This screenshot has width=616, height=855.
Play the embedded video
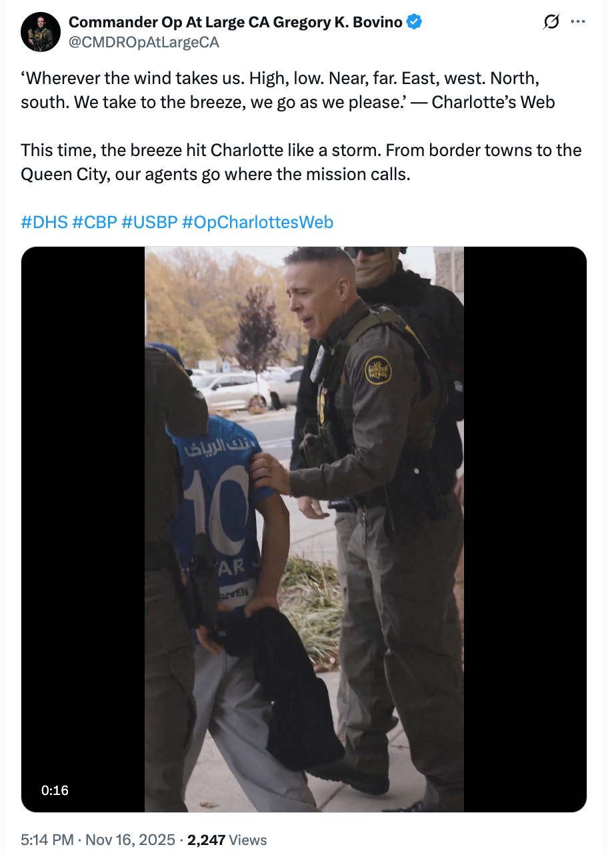point(304,530)
